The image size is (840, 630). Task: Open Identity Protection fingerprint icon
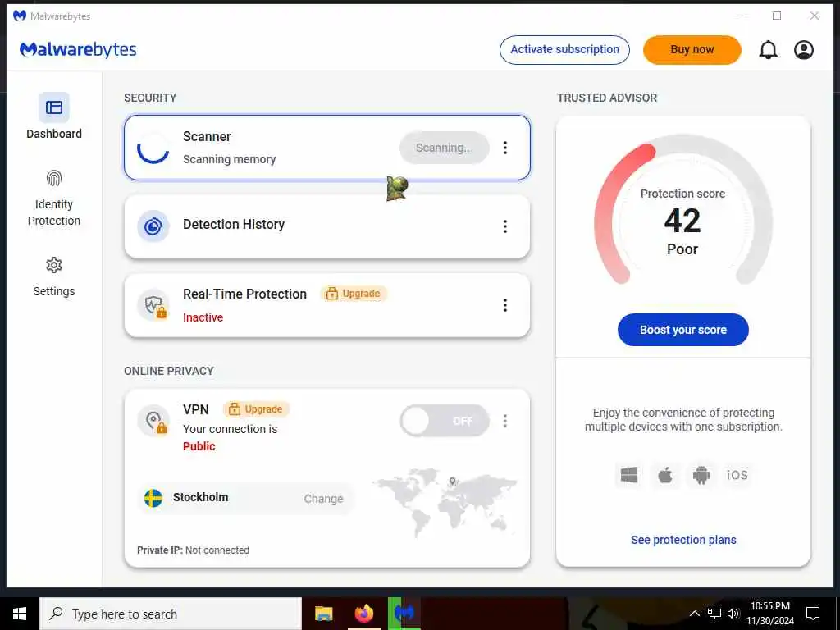coord(53,178)
